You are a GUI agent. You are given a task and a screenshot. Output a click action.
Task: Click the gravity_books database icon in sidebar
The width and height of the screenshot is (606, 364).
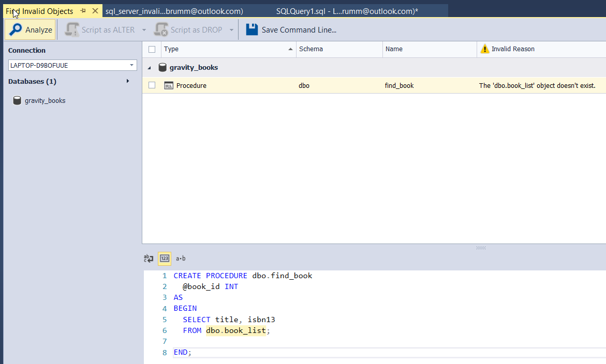(x=17, y=101)
